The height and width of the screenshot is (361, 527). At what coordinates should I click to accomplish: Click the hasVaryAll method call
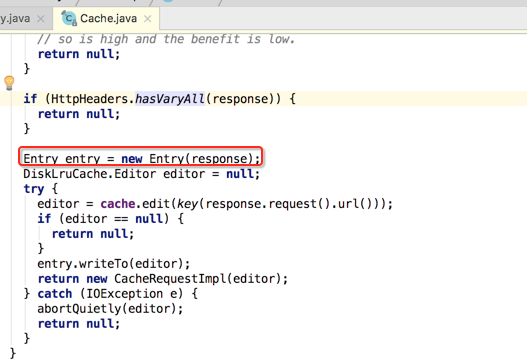point(170,99)
